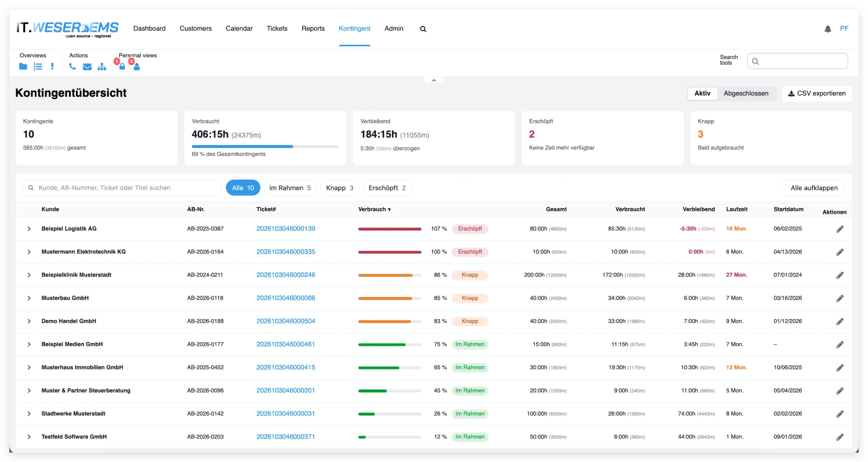Click the CSV exportieren button
The image size is (868, 462).
(x=817, y=93)
